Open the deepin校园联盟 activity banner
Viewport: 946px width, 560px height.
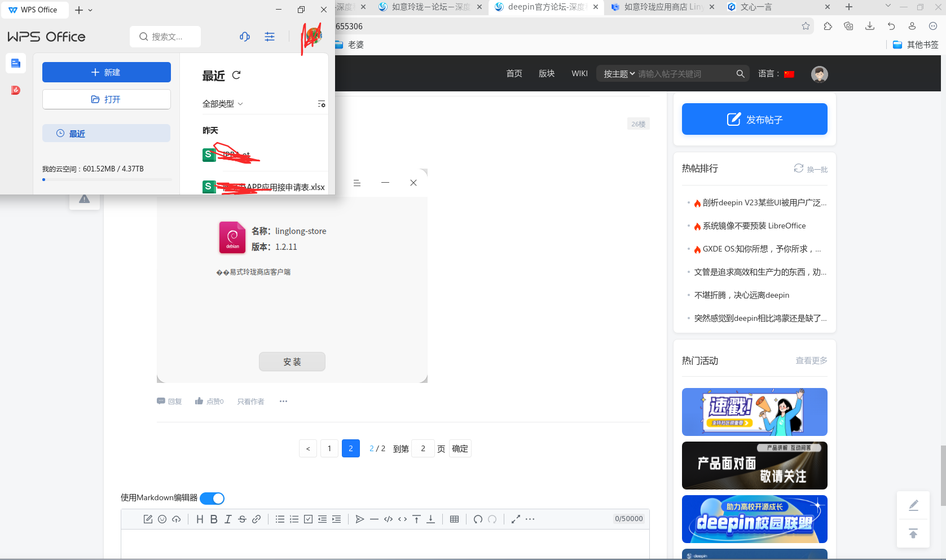tap(755, 519)
